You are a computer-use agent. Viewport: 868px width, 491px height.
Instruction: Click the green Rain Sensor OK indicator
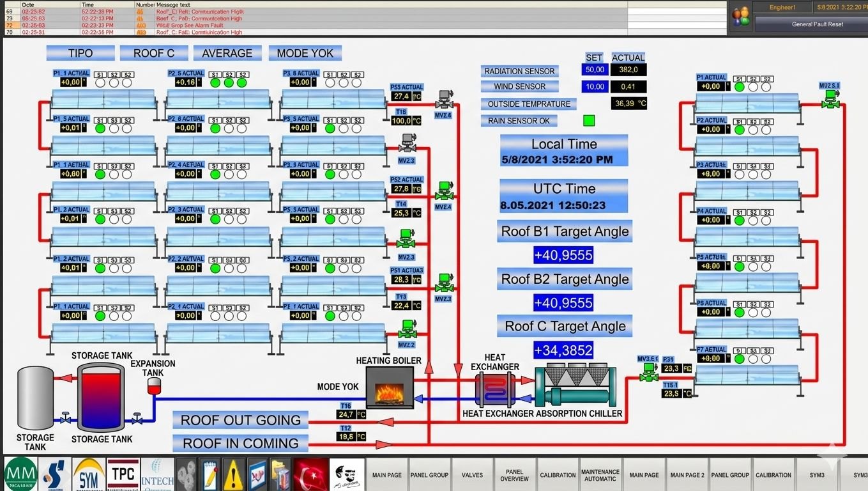[x=589, y=120]
